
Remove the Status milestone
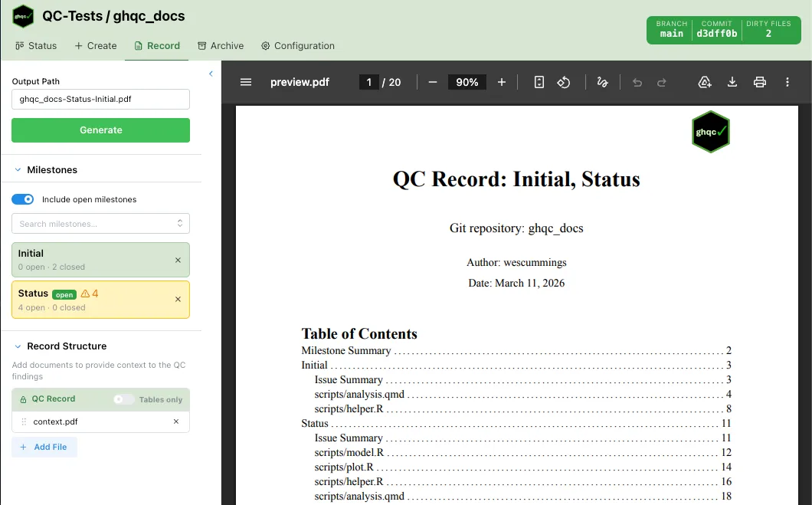point(178,300)
